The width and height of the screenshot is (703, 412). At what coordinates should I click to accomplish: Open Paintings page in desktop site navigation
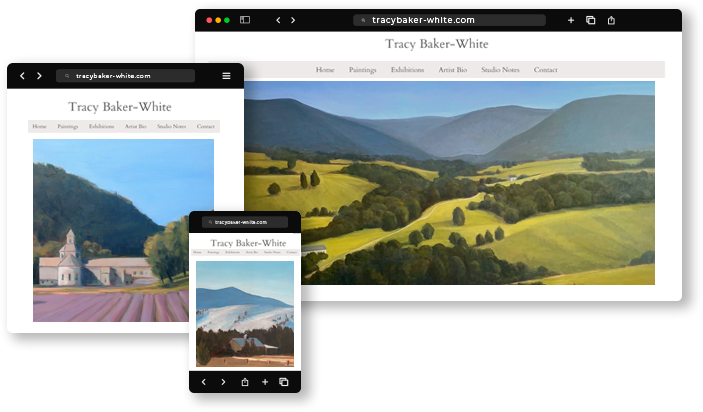pyautogui.click(x=363, y=70)
